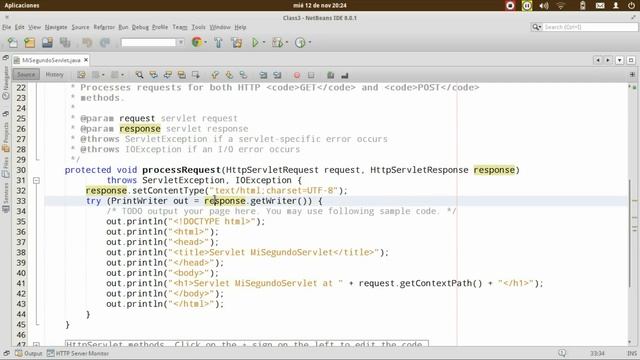Image resolution: width=640 pixels, height=360 pixels.
Task: Open dropdown arrow next to Debug Project
Action: pyautogui.click(x=287, y=42)
